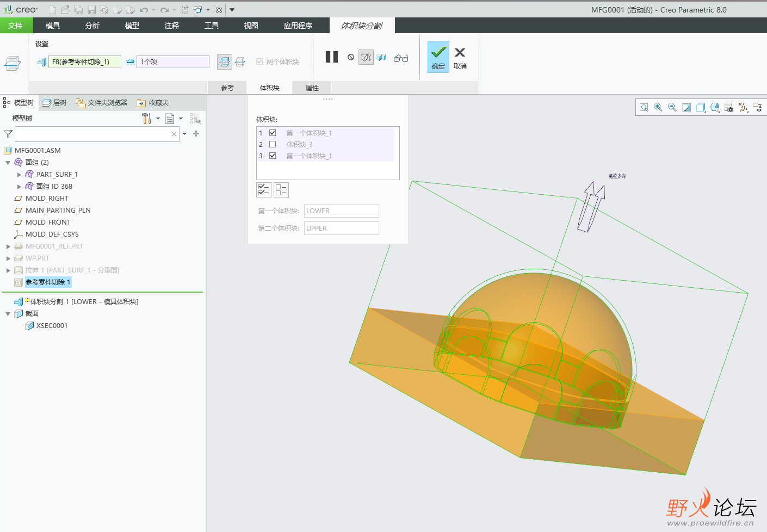Click the view manager camera icon
Viewport: 767px width, 532px height.
729,107
